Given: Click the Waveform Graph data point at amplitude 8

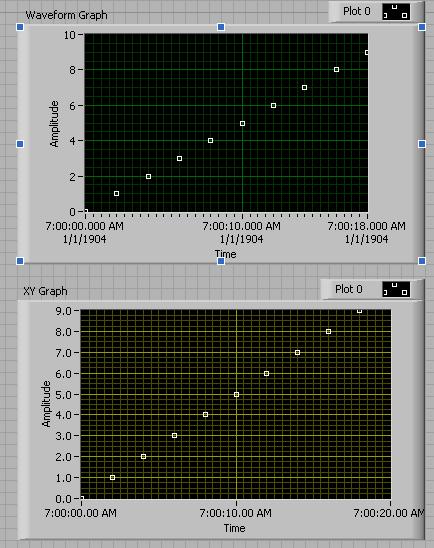Looking at the screenshot, I should 337,70.
